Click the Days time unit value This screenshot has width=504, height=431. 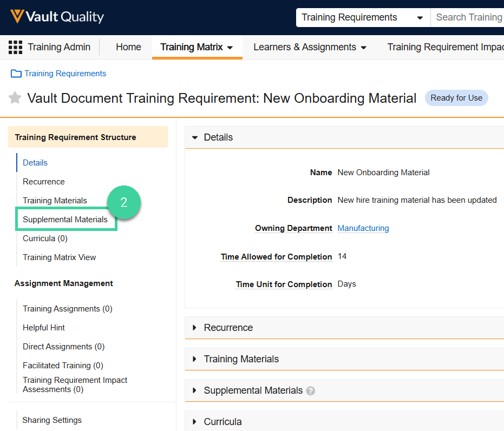[x=347, y=284]
